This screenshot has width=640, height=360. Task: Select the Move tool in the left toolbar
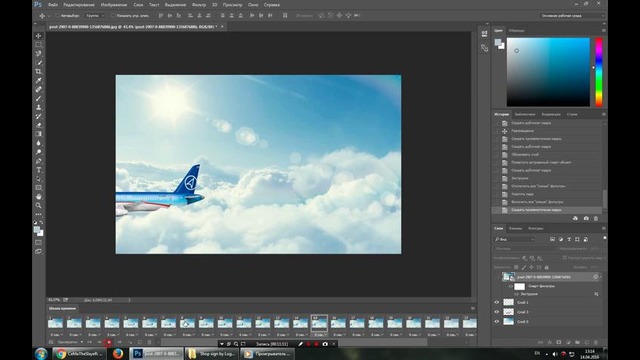point(38,36)
